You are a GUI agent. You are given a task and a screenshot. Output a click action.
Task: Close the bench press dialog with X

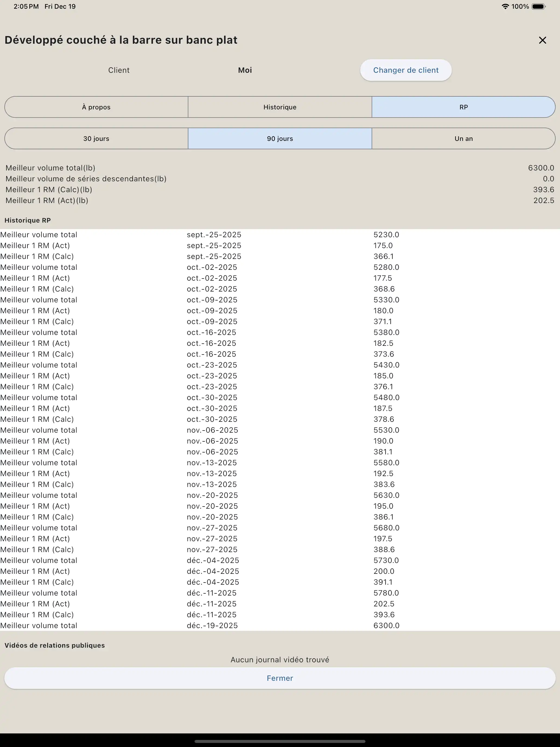pos(542,40)
